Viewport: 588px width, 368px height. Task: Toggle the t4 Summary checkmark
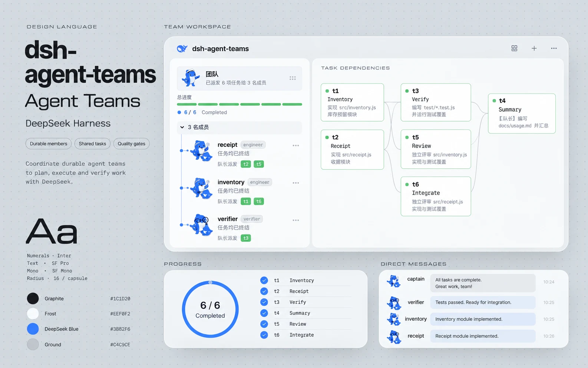point(264,313)
